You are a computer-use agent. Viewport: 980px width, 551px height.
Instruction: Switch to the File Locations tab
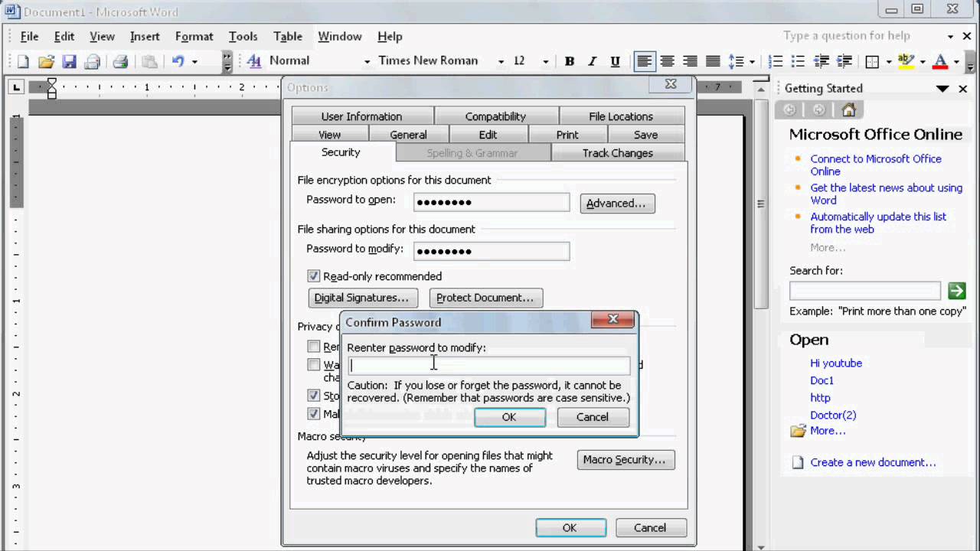pos(621,116)
